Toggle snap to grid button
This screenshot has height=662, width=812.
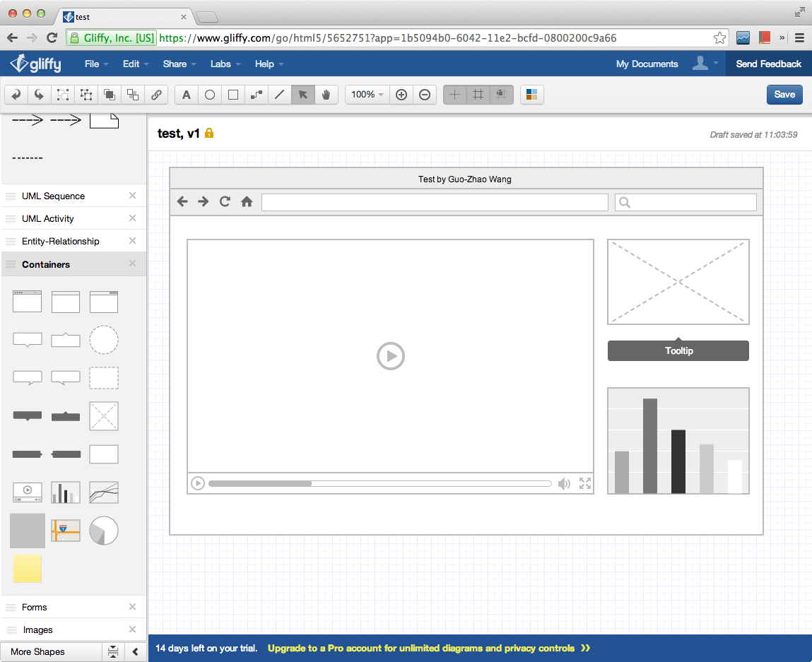click(x=502, y=95)
